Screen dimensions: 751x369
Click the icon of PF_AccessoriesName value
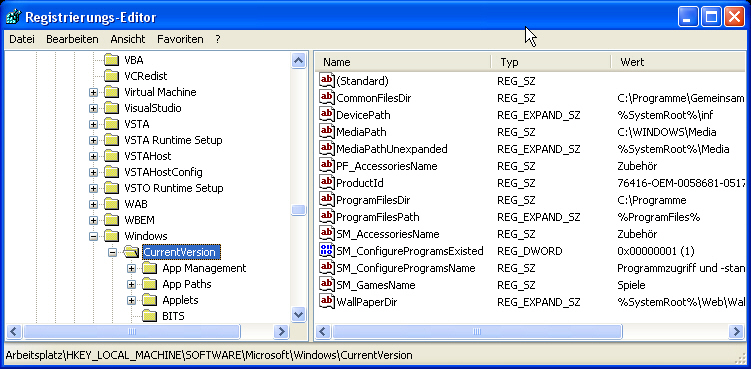click(327, 166)
